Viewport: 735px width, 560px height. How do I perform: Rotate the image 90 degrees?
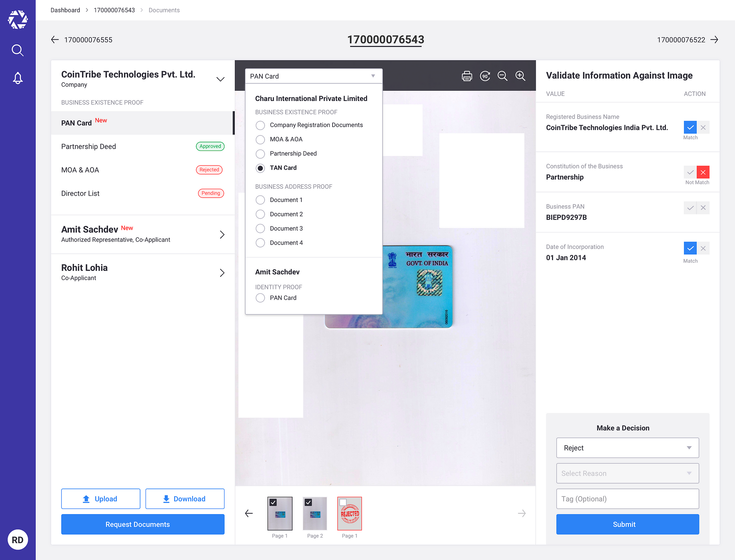485,76
